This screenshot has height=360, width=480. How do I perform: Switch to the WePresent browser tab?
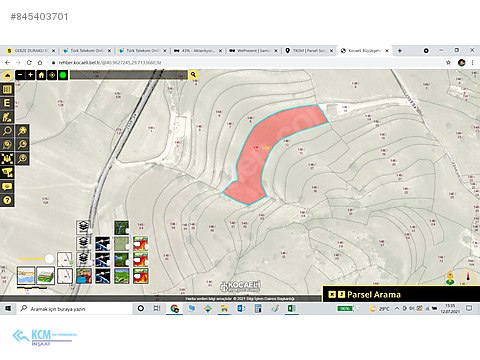pyautogui.click(x=253, y=51)
